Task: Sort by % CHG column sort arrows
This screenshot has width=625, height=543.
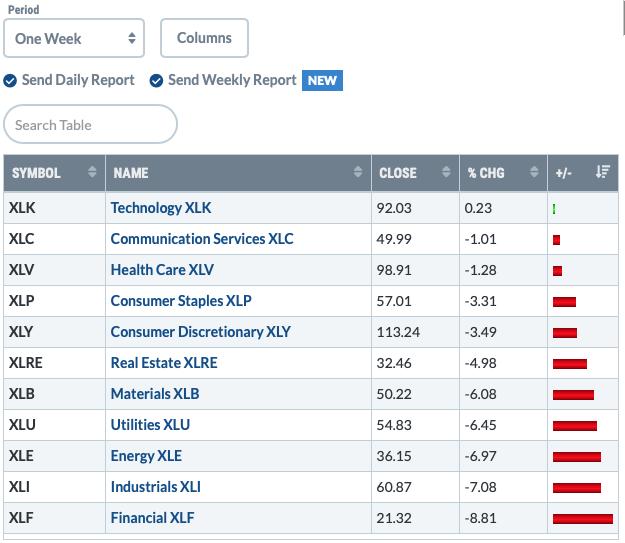Action: pyautogui.click(x=534, y=172)
